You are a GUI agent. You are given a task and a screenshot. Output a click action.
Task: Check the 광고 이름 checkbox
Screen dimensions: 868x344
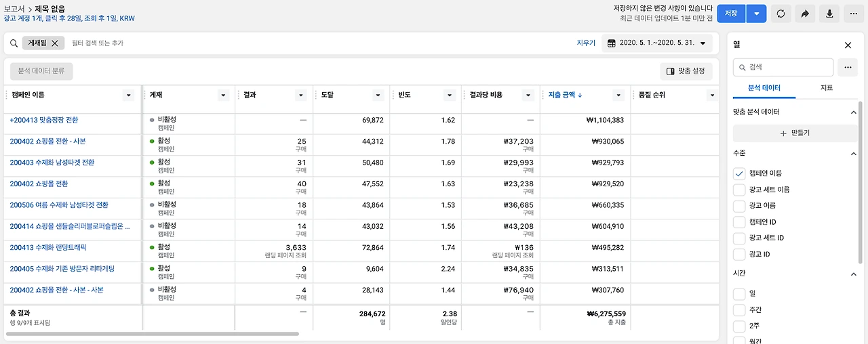coord(739,206)
